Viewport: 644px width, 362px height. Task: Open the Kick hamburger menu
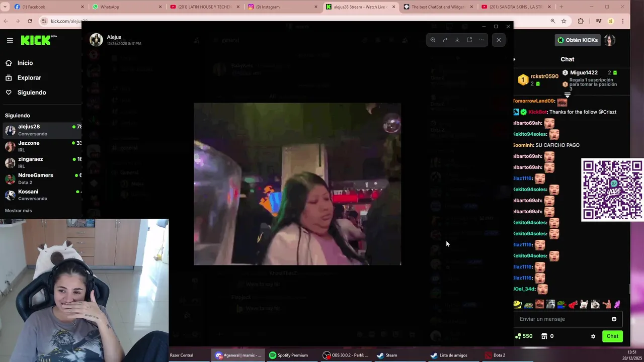click(x=10, y=40)
